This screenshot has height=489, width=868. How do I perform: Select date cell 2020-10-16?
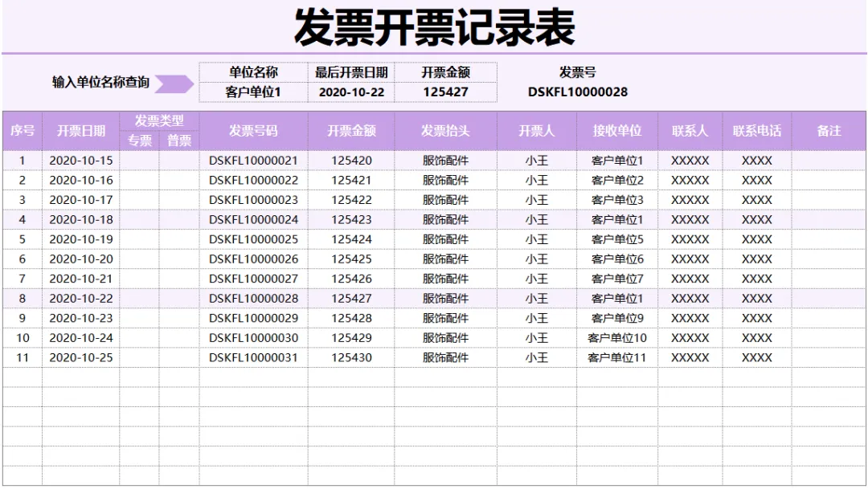point(81,181)
